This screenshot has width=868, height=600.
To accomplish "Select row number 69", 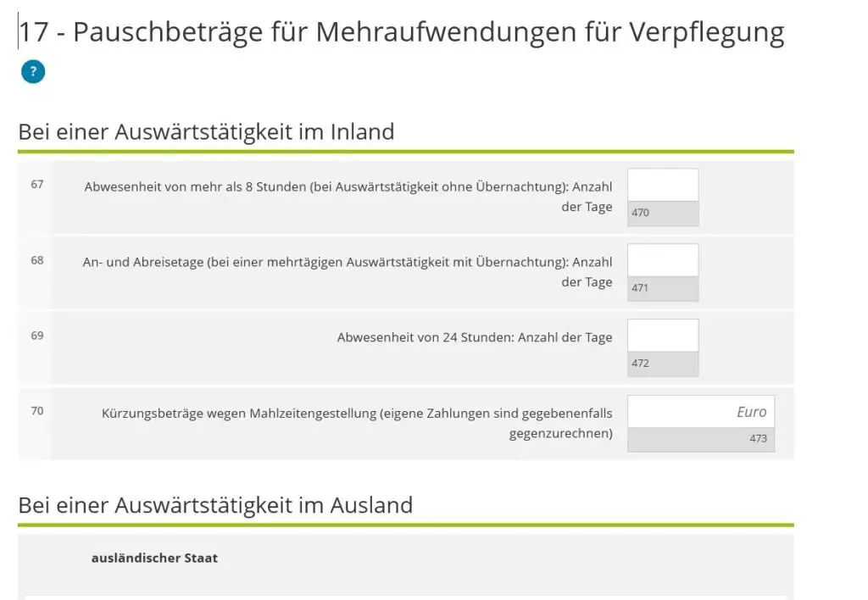I will 37,336.
